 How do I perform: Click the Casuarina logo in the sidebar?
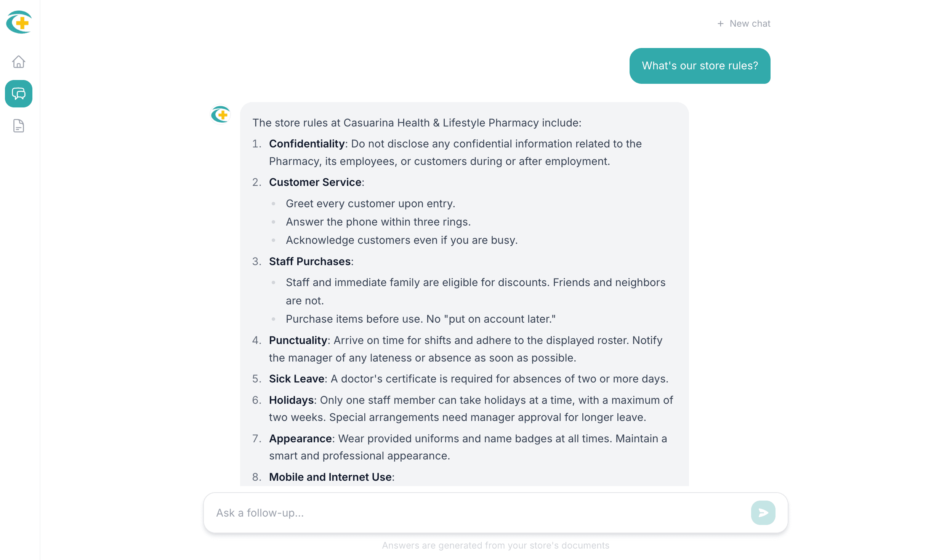point(19,22)
